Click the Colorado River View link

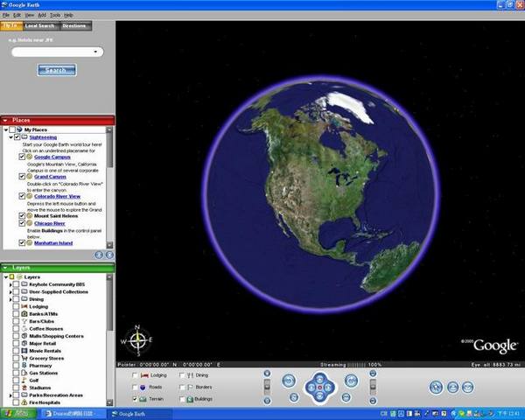[57, 196]
